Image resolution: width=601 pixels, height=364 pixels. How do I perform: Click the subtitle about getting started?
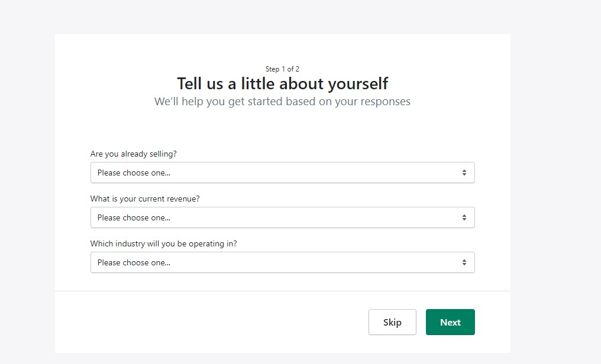[282, 101]
